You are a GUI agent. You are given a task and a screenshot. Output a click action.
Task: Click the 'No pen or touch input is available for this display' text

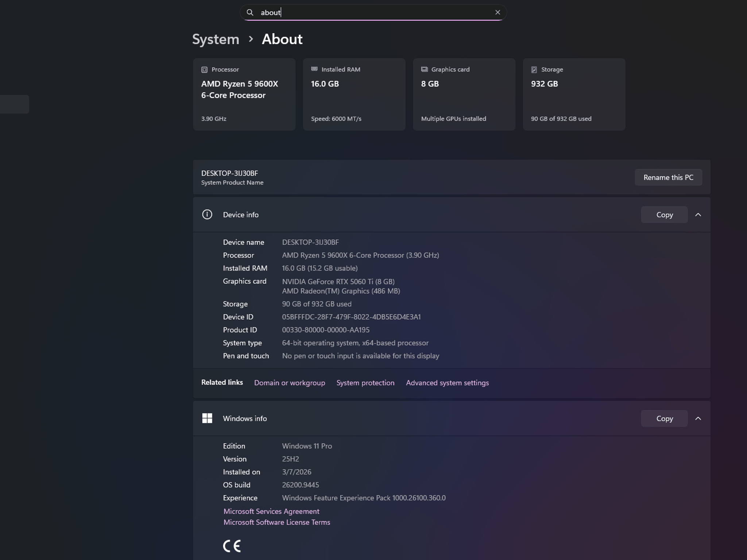pos(361,356)
